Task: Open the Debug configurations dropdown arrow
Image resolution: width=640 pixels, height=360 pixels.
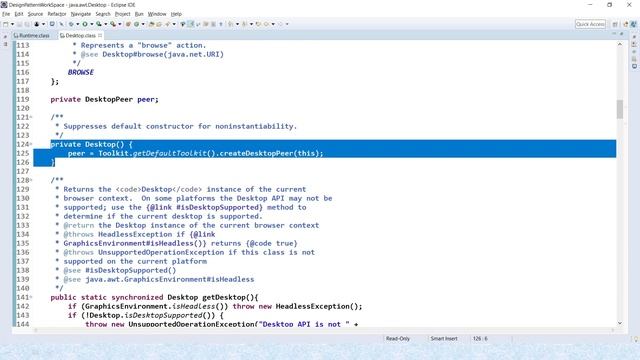Action: click(78, 24)
